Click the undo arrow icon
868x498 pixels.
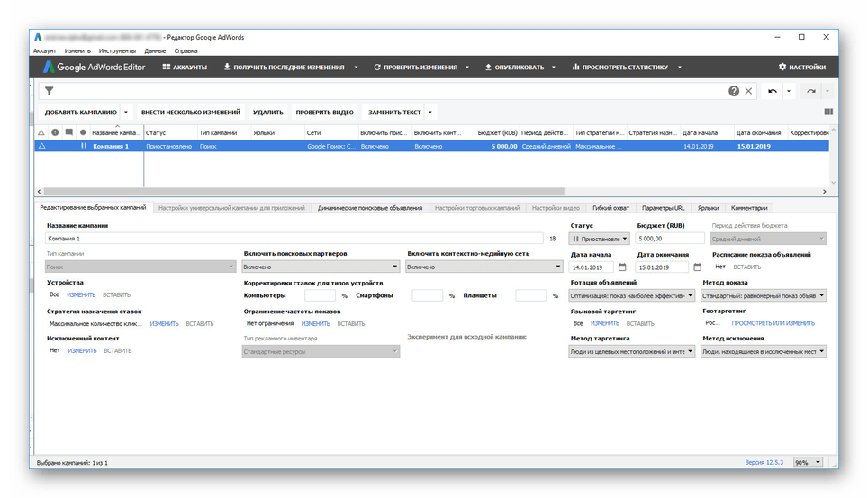(x=773, y=91)
